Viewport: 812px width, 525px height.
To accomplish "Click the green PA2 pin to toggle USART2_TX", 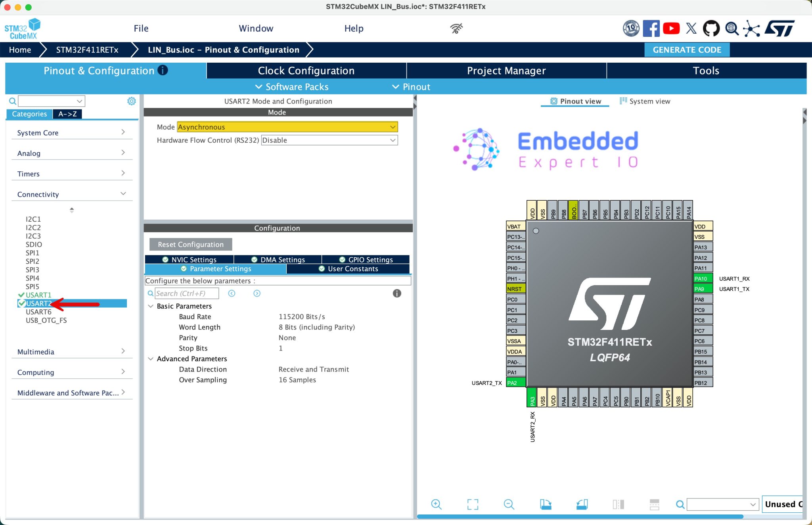I will [x=515, y=383].
